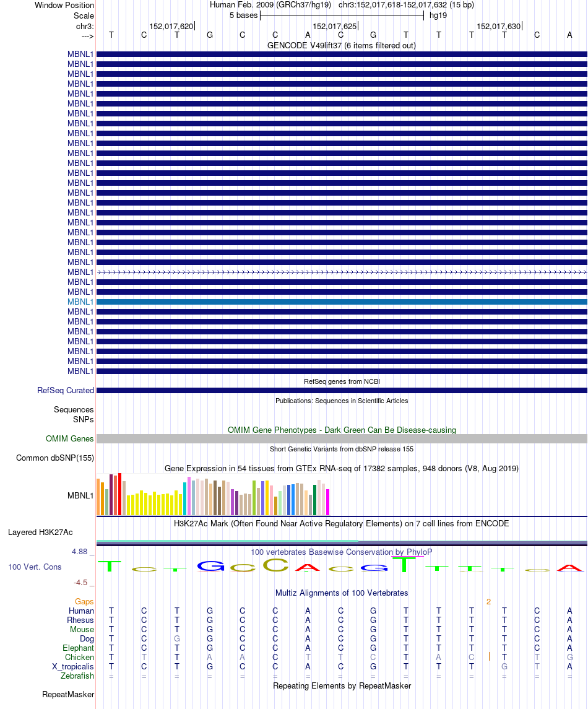Open the OMIM Gene Phenotypes track title
This screenshot has height=709, width=588.
point(342,430)
